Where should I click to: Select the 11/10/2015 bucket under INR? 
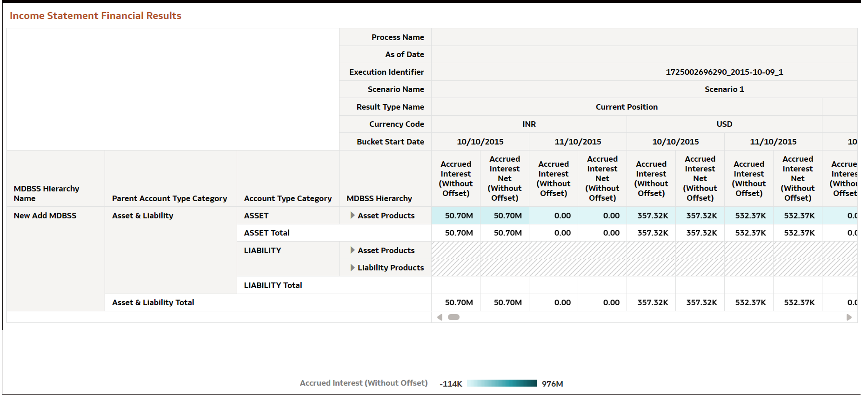[x=578, y=142]
